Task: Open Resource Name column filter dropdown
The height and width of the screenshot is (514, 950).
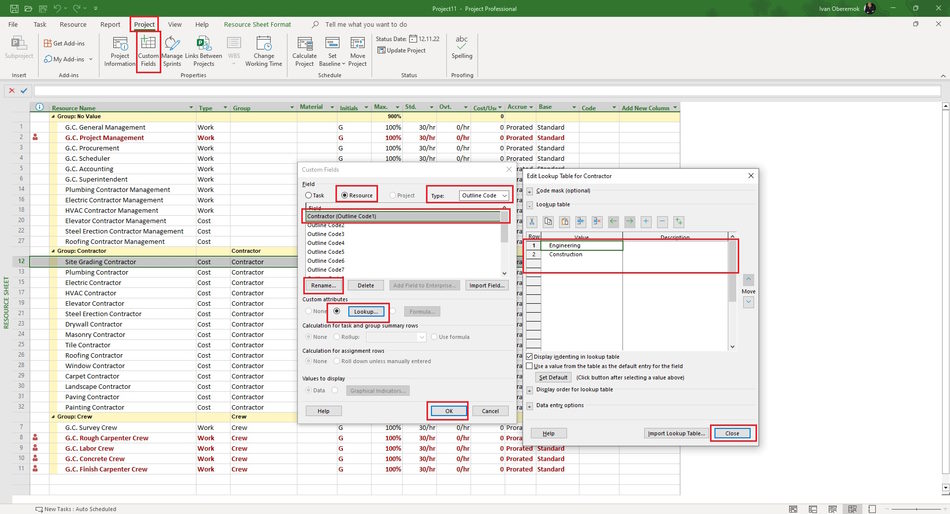Action: (x=191, y=107)
